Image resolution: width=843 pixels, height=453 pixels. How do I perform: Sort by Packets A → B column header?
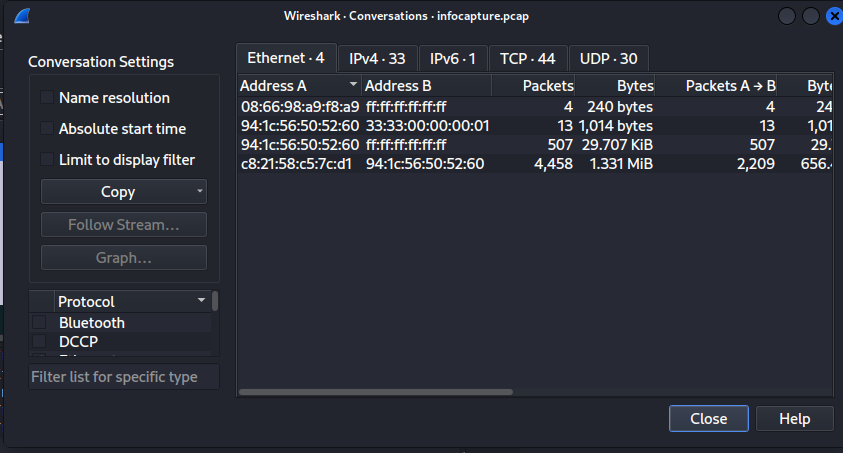pos(716,86)
